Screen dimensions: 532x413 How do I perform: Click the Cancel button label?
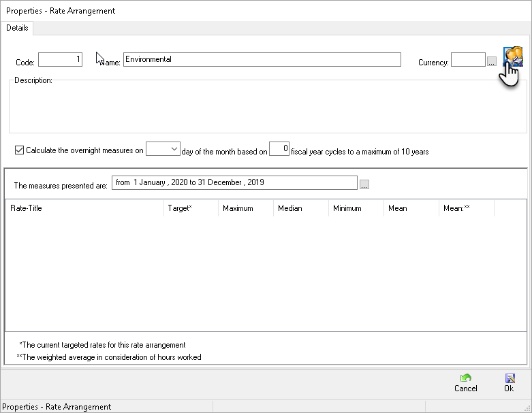coord(465,389)
